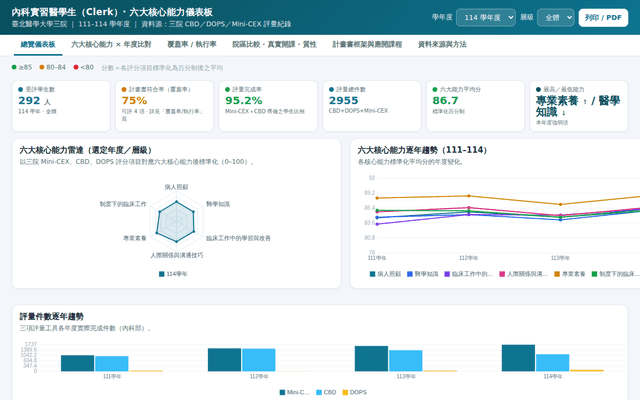The image size is (640, 400).
Task: Click the red <80 legend dot
Action: coord(76,67)
